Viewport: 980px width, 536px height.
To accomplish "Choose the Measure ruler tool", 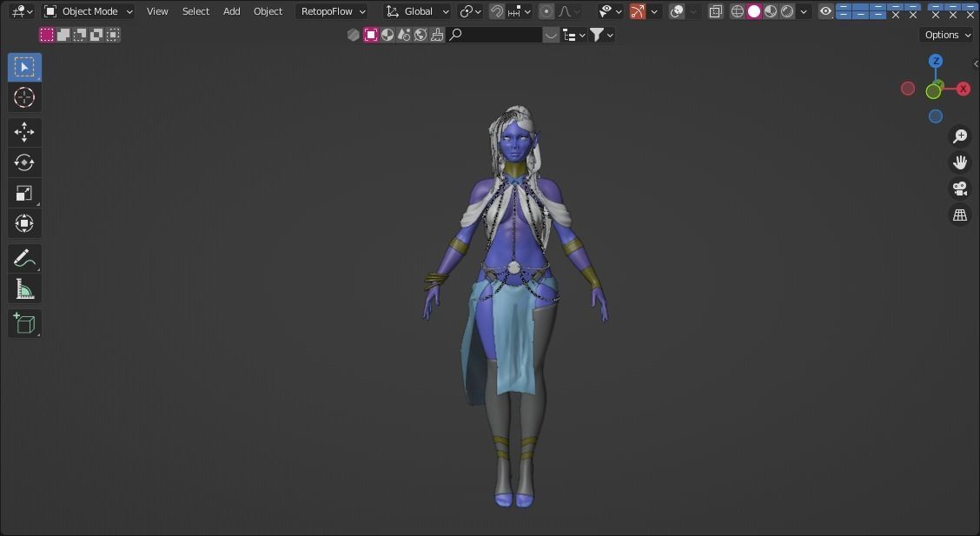I will [x=24, y=289].
